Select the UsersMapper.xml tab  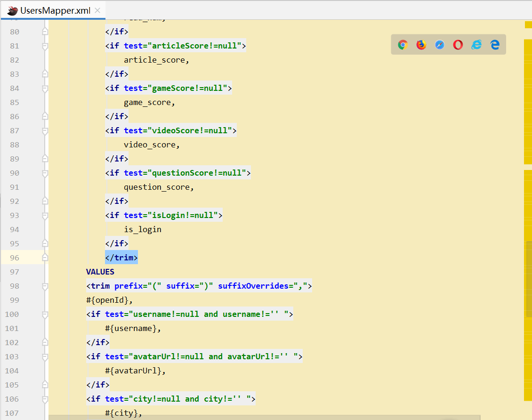tap(54, 10)
